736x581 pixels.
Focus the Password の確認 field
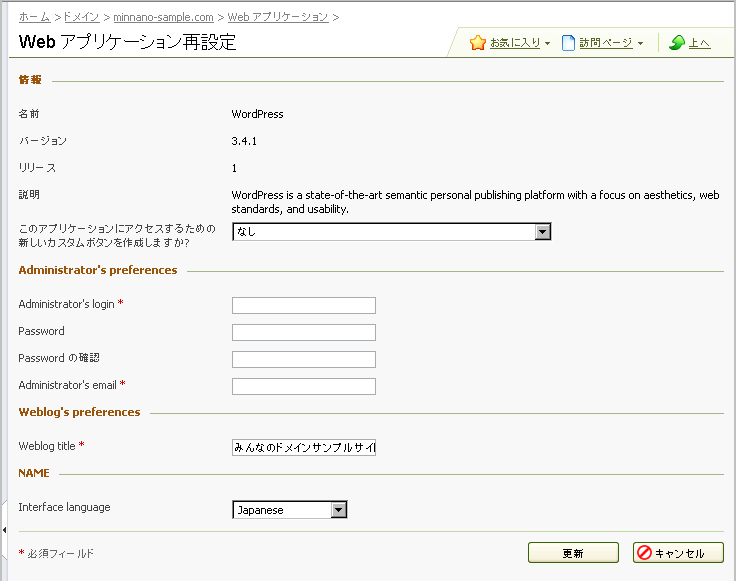tap(304, 359)
